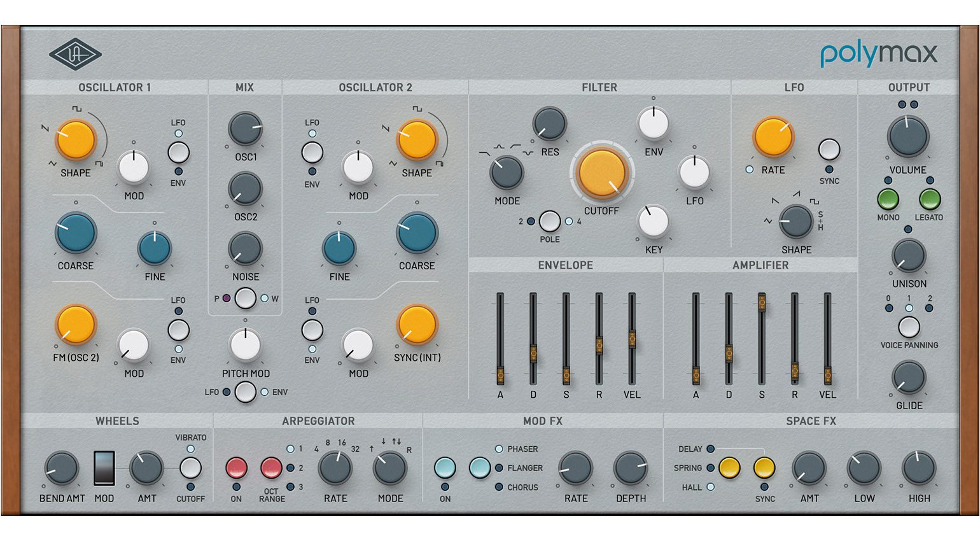The image size is (980, 541).
Task: Click the Oscillator 2 SHAPE knob
Action: 417,140
